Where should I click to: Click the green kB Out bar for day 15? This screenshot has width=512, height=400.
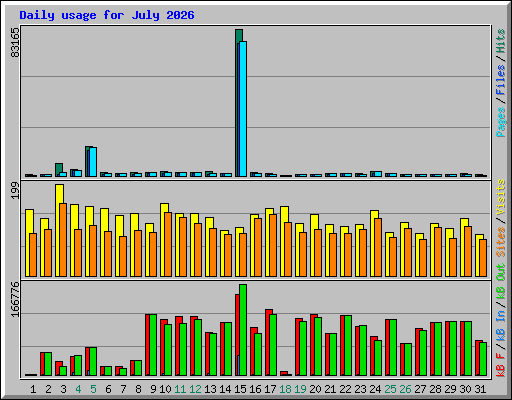point(243,330)
